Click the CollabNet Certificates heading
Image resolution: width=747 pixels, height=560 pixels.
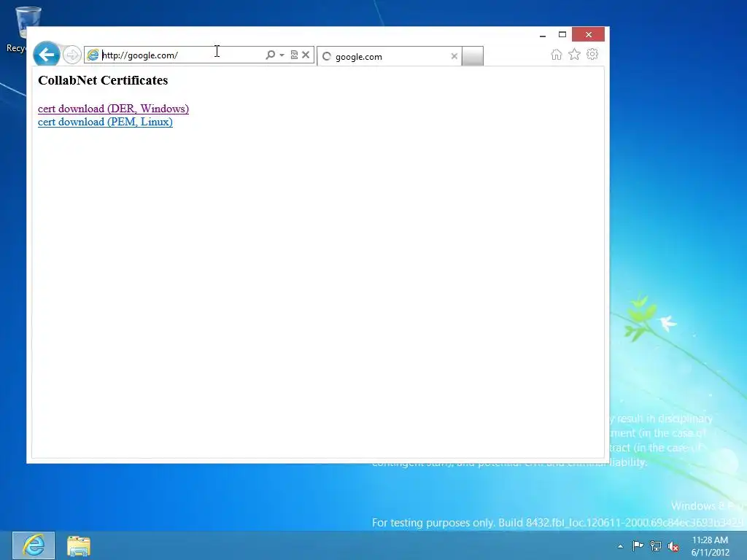tap(103, 80)
